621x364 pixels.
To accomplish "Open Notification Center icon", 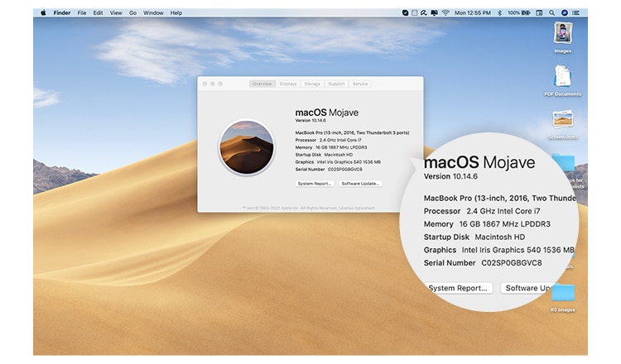I will point(576,13).
